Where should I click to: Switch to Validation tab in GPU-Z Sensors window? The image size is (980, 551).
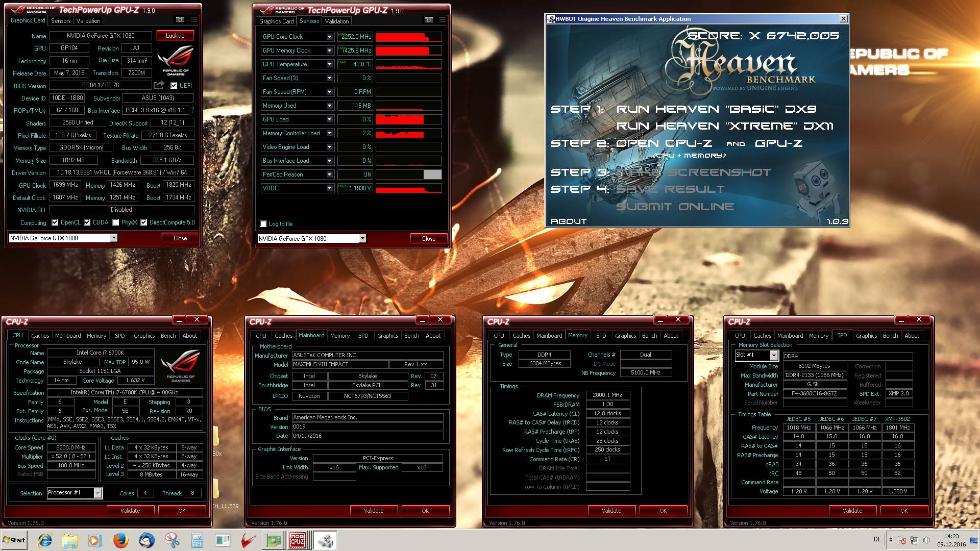tap(337, 21)
